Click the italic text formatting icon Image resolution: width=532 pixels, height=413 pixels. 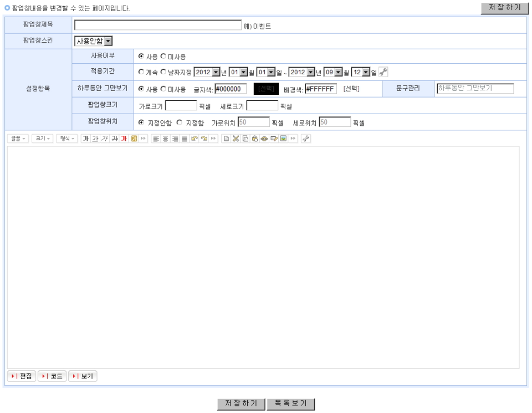pos(105,138)
